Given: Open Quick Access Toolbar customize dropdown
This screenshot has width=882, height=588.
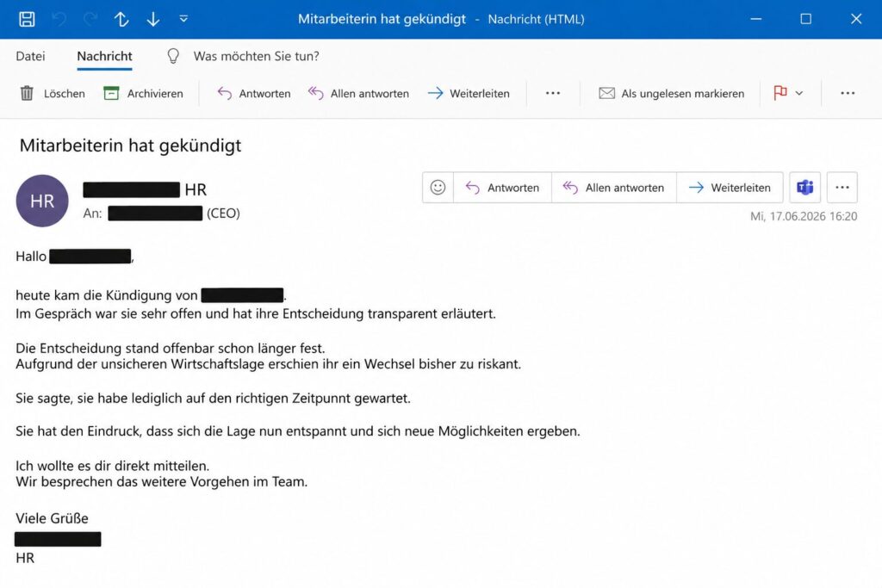Looking at the screenshot, I should (183, 19).
